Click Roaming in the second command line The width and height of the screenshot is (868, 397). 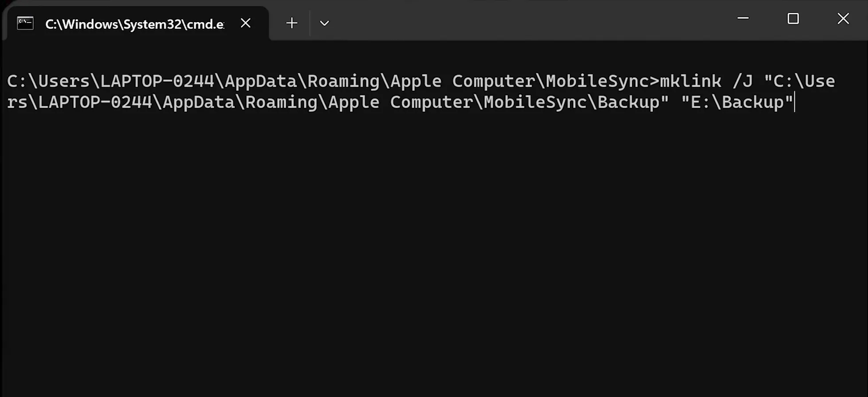coord(281,102)
